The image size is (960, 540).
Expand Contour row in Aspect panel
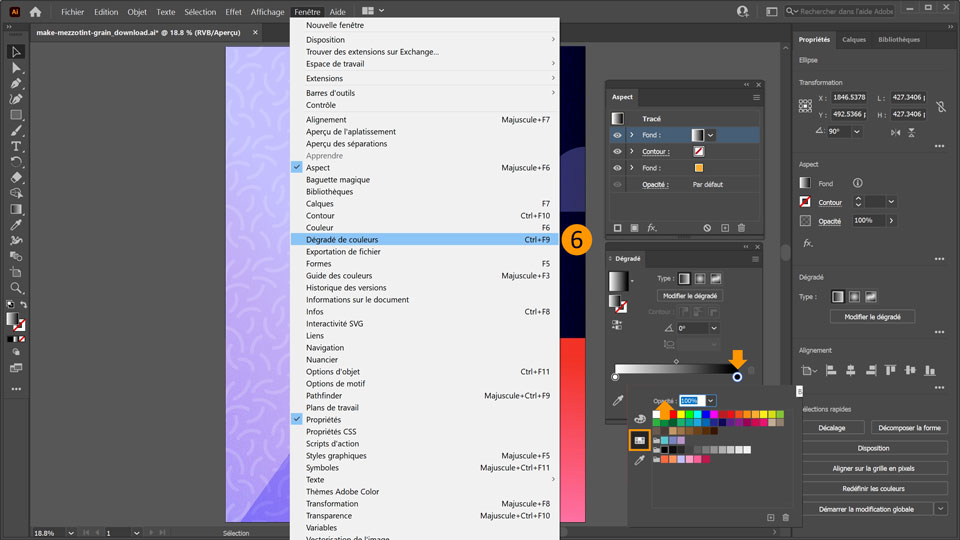(631, 152)
